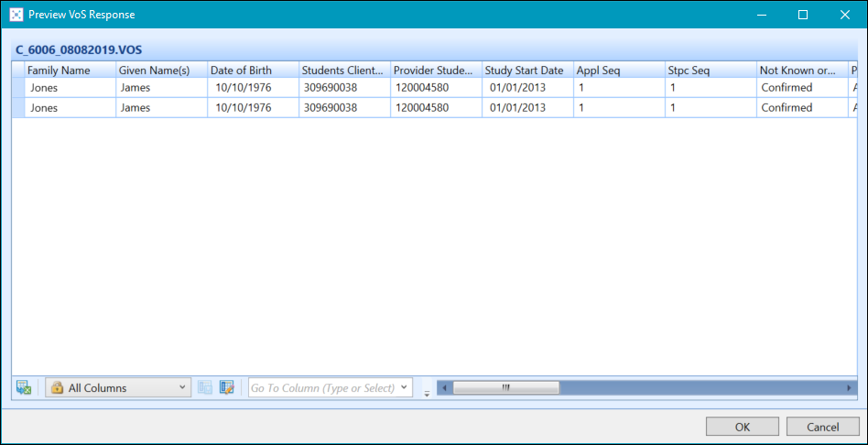The height and width of the screenshot is (445, 868).
Task: Click Confirmed in the second row
Action: tap(787, 108)
